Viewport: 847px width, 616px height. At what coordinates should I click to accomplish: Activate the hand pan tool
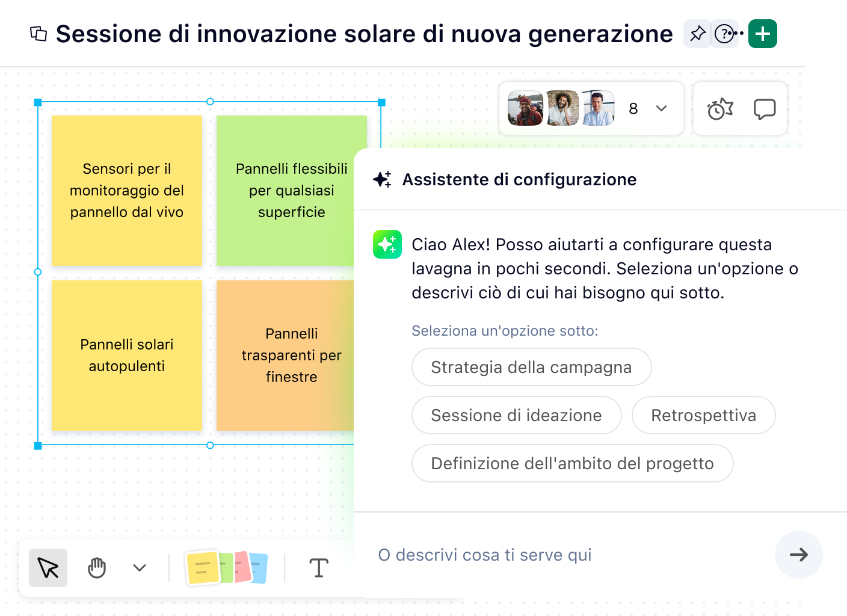tap(96, 567)
